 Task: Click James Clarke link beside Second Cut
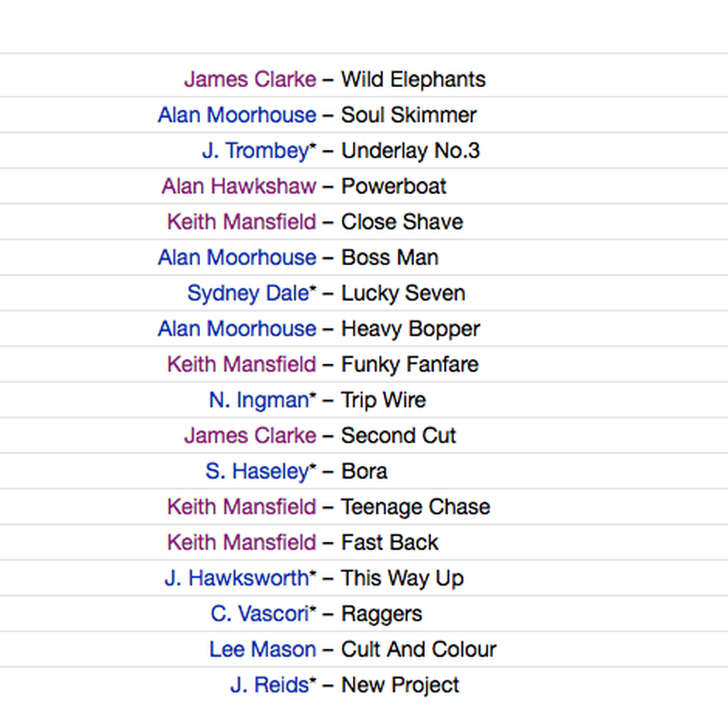pyautogui.click(x=250, y=435)
